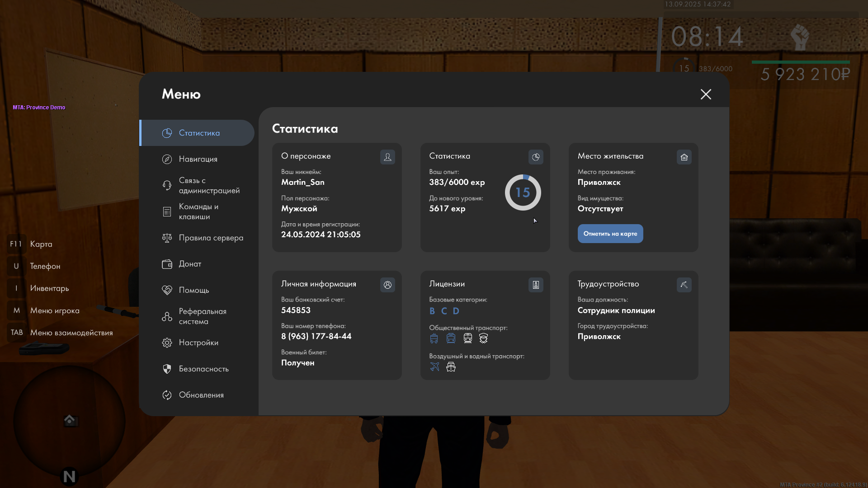Open the Настройки menu section
This screenshot has width=868, height=488.
198,343
